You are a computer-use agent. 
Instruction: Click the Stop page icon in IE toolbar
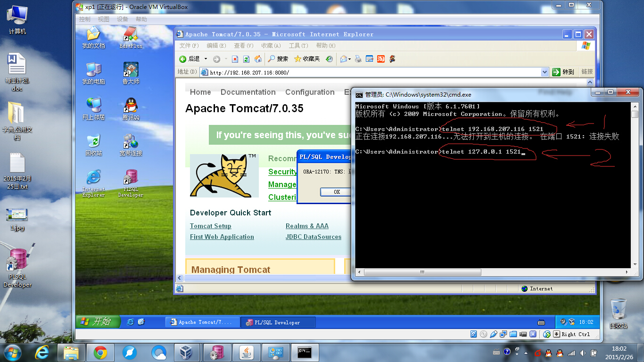click(235, 59)
